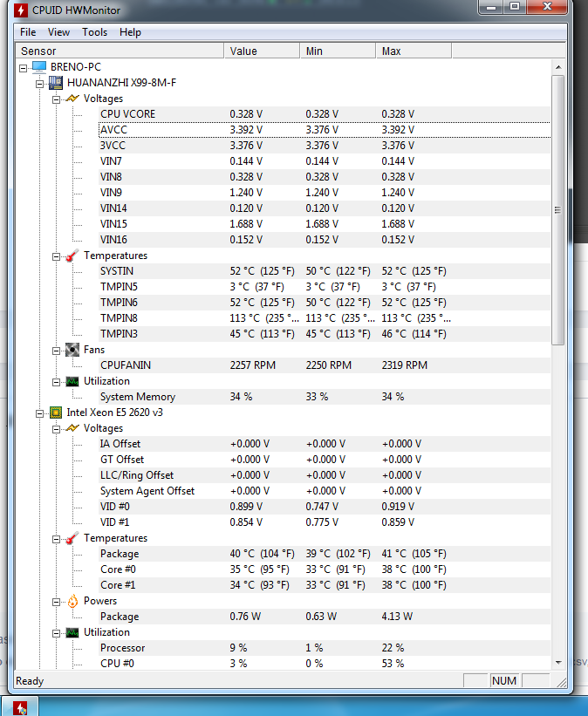Click the Xeon Utilization graph icon

(x=72, y=632)
